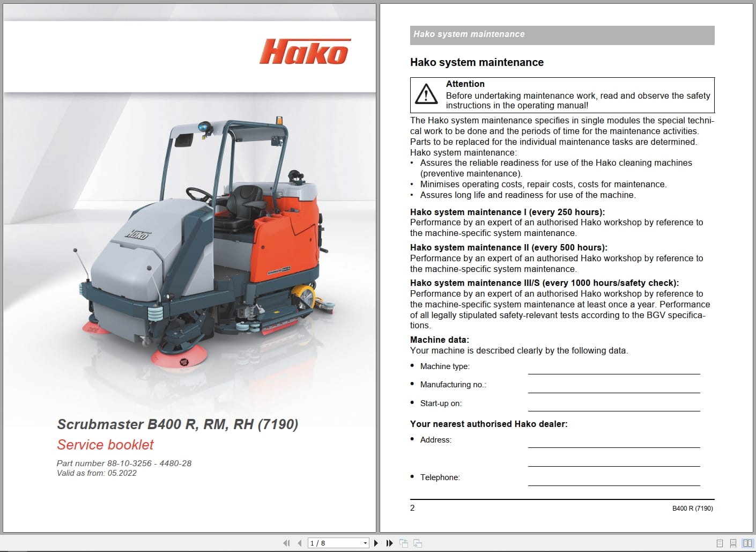Select the left page-fit icon
This screenshot has width=756, height=552.
[403, 543]
